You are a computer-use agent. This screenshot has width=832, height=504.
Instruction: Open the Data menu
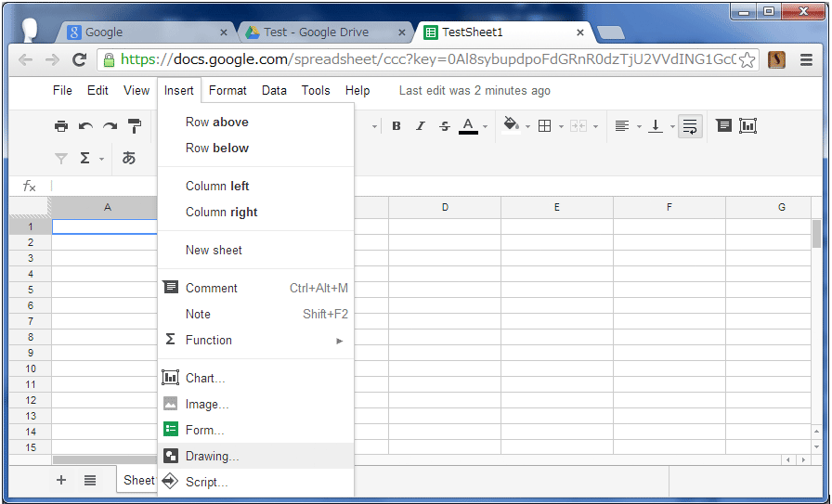[274, 91]
